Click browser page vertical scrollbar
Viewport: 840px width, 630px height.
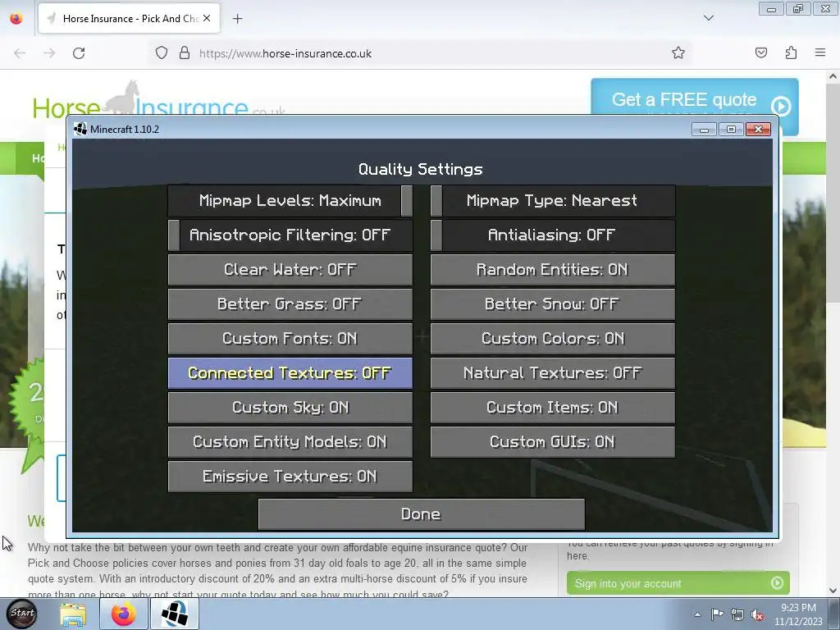pyautogui.click(x=833, y=193)
